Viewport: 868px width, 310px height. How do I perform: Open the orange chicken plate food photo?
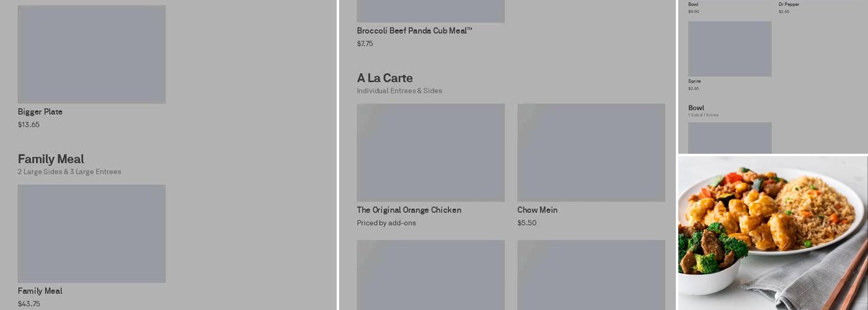pyautogui.click(x=773, y=232)
